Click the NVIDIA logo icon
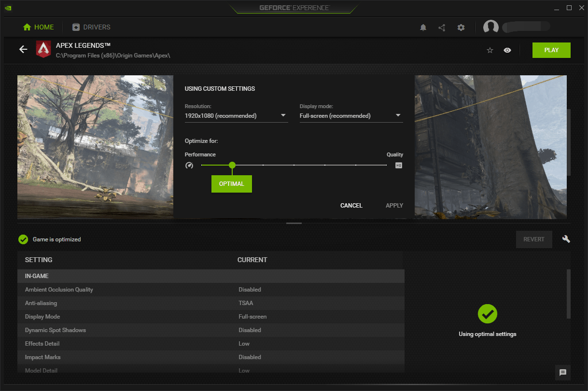588x391 pixels. (x=8, y=8)
